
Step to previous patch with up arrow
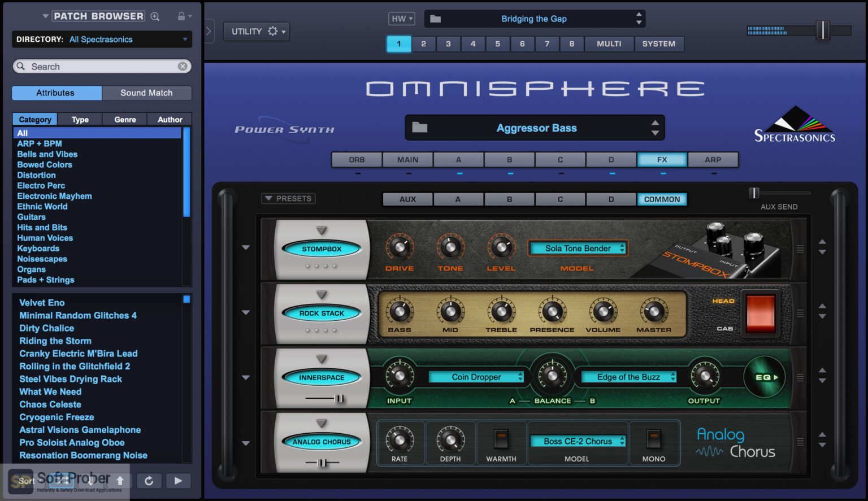click(x=120, y=481)
